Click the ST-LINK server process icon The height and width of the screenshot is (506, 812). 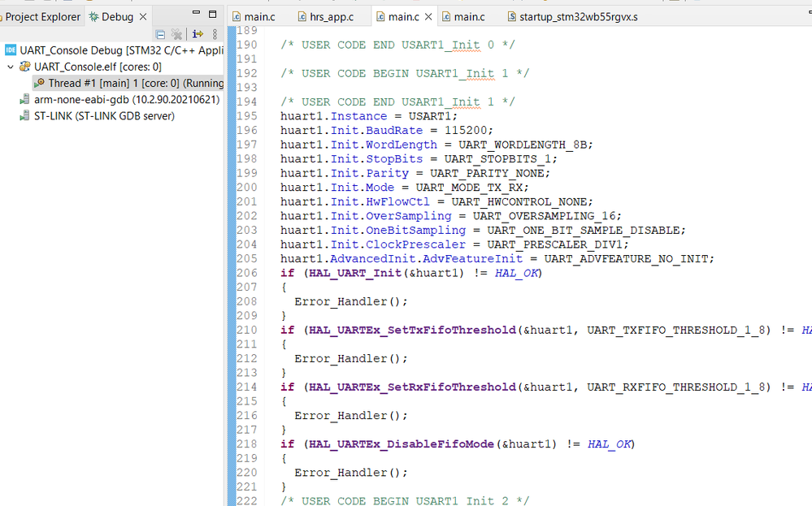click(24, 116)
